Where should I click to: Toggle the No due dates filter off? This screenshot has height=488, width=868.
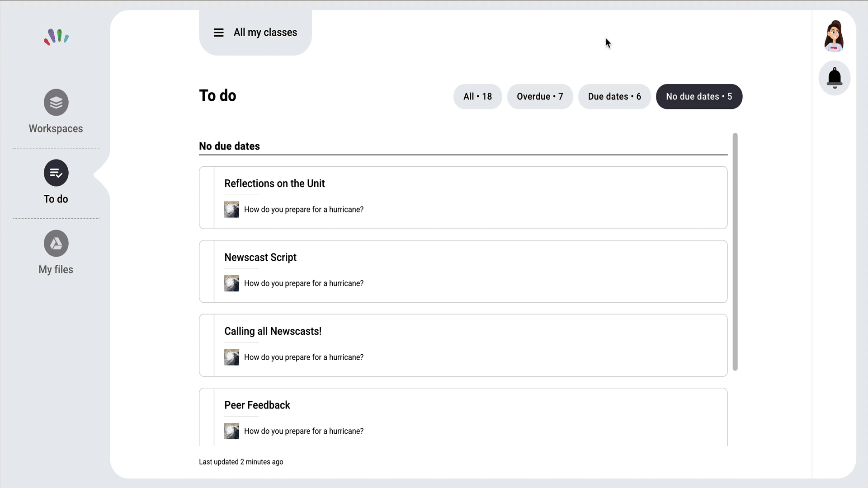699,96
